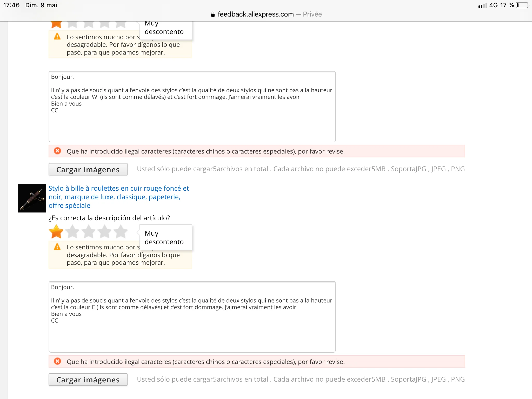Click first Cargar imágenes button
This screenshot has height=399, width=532.
(x=88, y=169)
